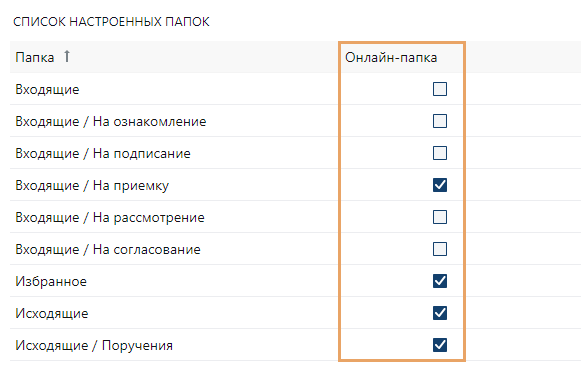This screenshot has height=368, width=581.
Task: Enable Входящие / На рассмотрение online checkbox
Action: 440,217
